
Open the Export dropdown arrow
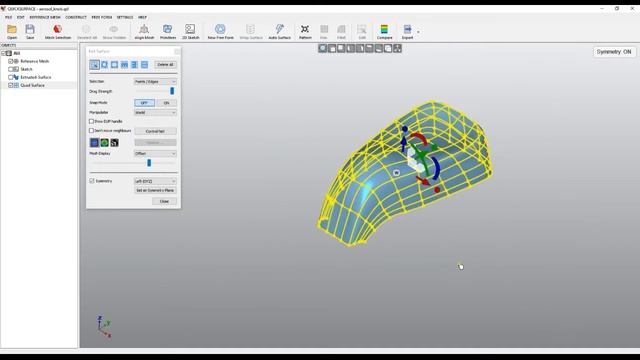pyautogui.click(x=418, y=32)
